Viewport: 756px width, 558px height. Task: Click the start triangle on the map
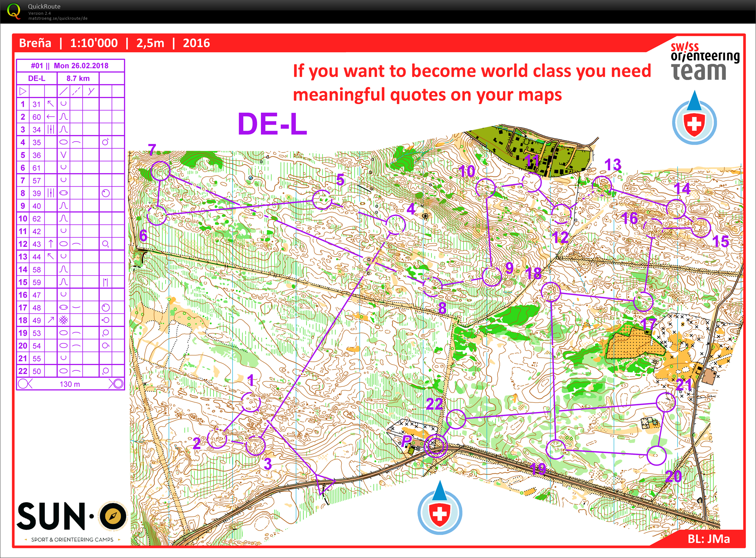pyautogui.click(x=324, y=483)
